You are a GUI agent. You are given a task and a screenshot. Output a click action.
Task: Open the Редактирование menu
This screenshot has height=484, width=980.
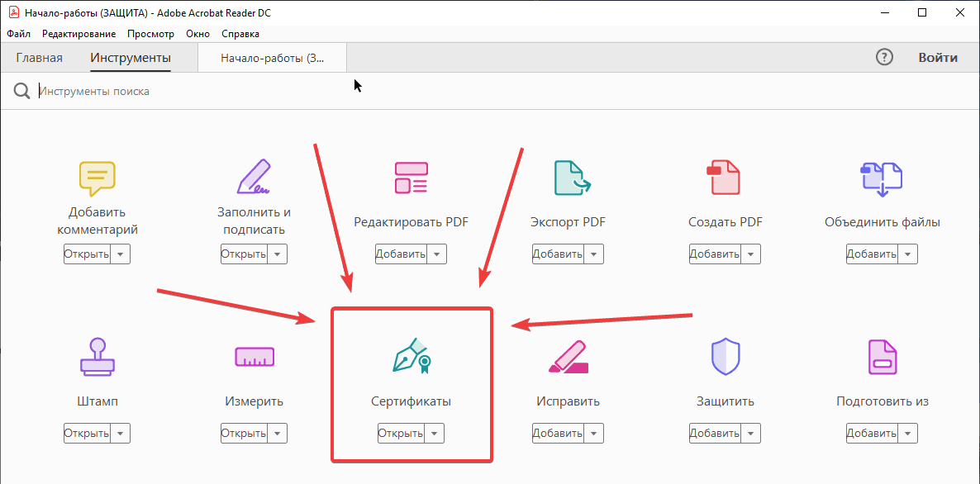pyautogui.click(x=78, y=34)
